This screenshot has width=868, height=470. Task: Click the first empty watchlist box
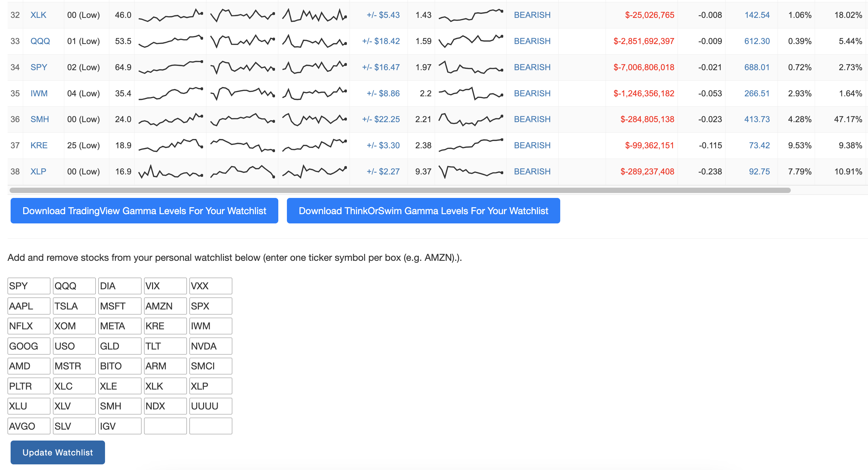(165, 426)
